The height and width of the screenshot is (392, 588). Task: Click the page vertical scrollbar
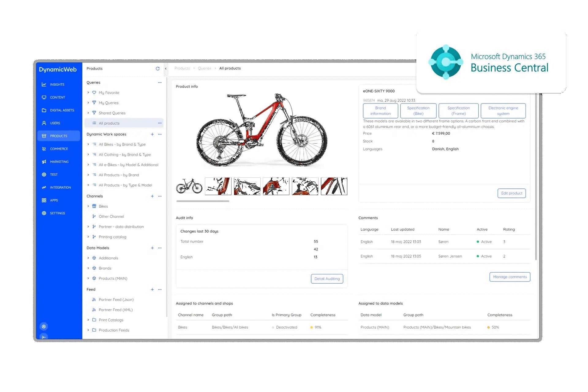[536, 176]
